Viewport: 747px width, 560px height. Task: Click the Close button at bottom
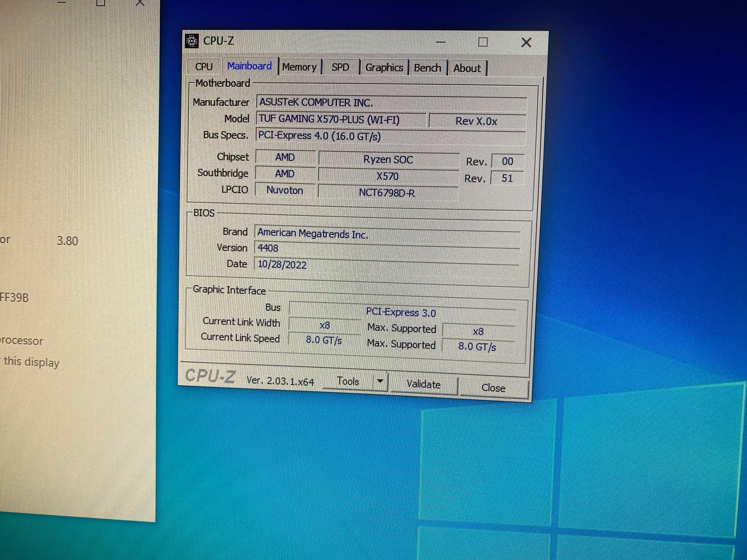[494, 388]
